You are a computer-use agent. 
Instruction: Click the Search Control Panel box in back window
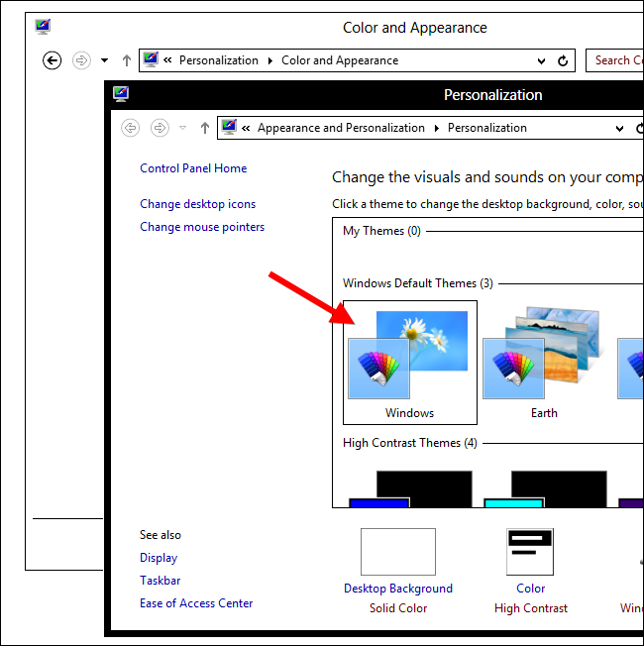[614, 60]
